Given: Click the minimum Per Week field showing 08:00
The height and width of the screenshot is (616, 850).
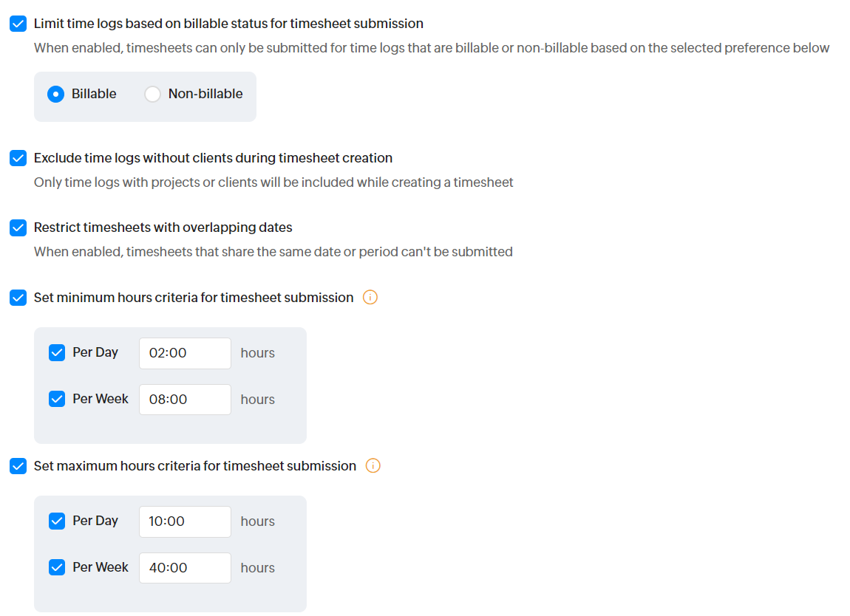Looking at the screenshot, I should (185, 400).
